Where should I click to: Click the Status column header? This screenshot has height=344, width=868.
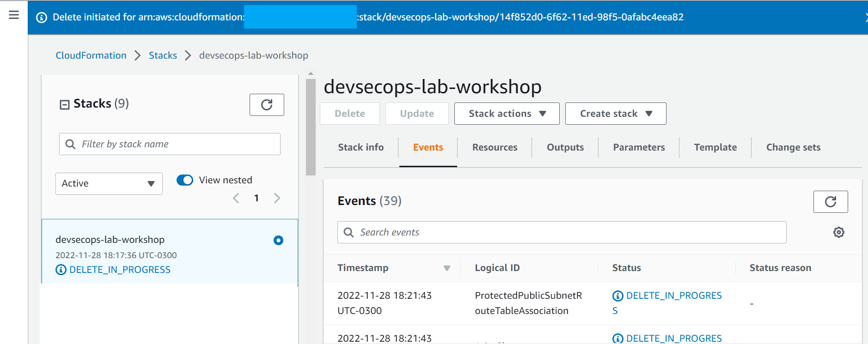[627, 268]
